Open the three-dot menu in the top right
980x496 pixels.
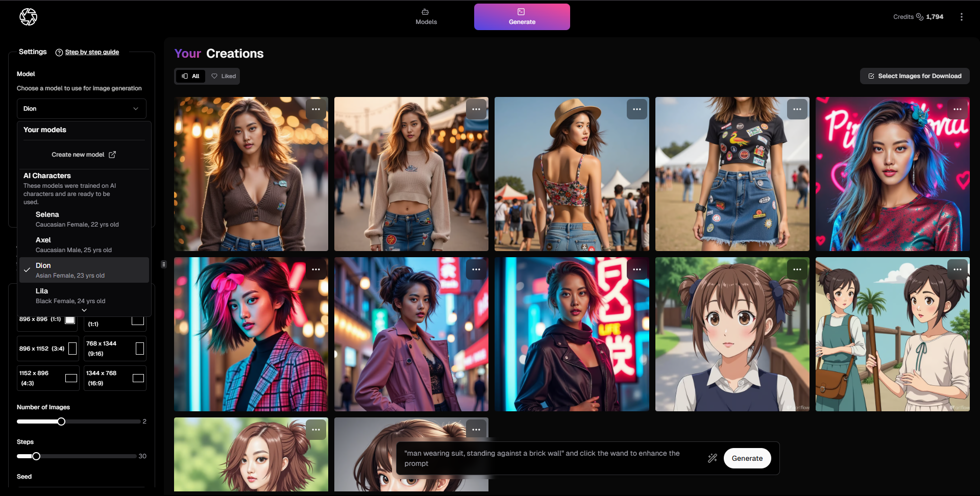click(x=962, y=16)
